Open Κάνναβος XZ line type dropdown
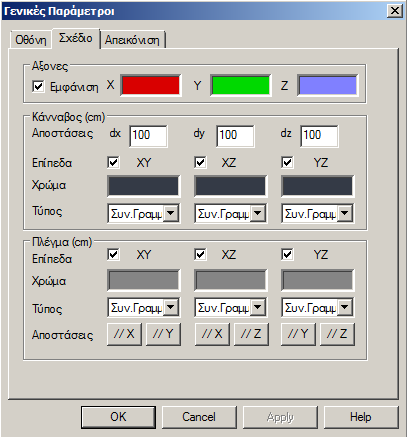The image size is (407, 437). [x=257, y=213]
